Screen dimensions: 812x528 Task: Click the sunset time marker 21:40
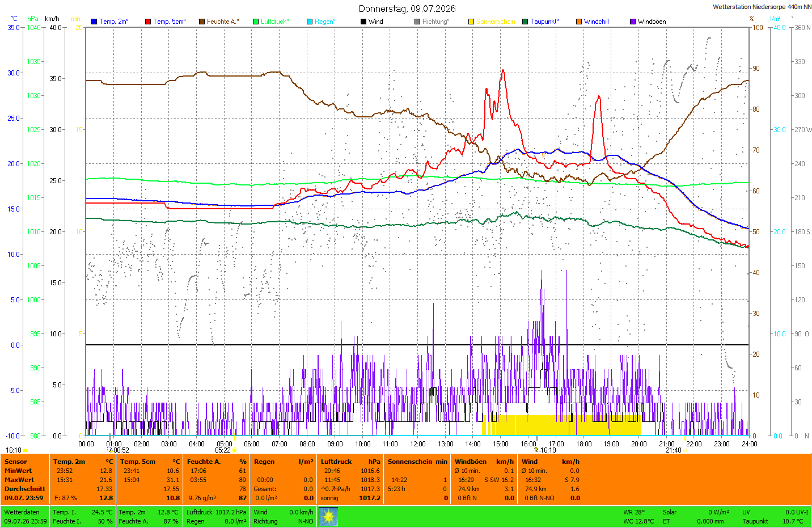(673, 450)
